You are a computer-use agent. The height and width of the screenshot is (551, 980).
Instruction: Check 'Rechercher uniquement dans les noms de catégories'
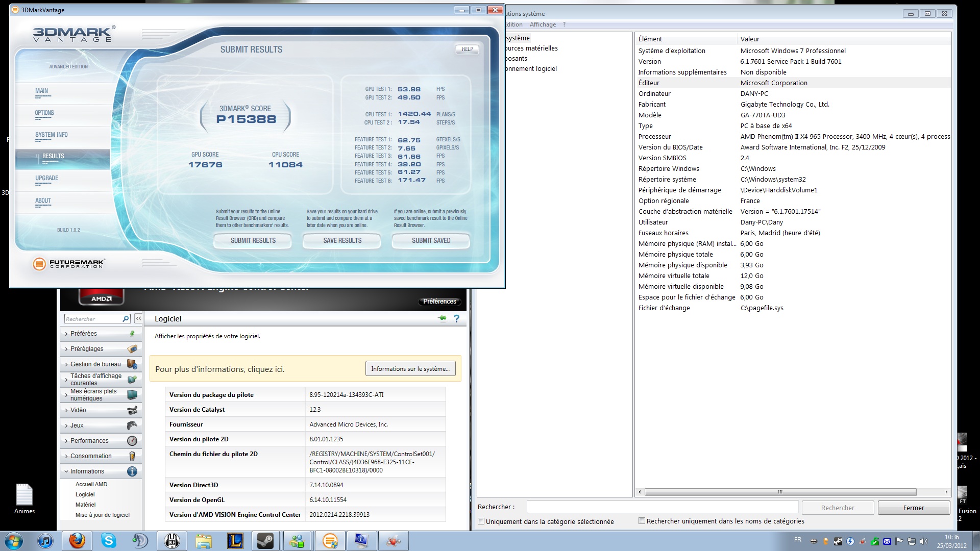pos(642,521)
